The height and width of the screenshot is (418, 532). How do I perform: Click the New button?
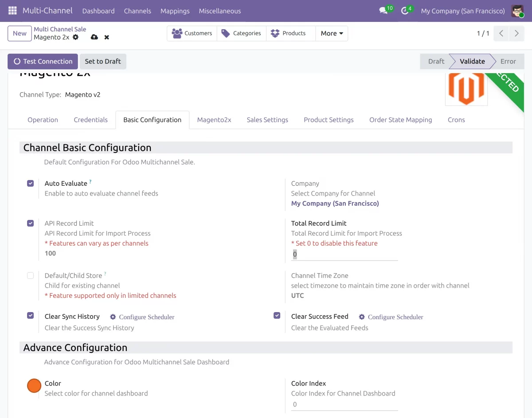click(20, 33)
